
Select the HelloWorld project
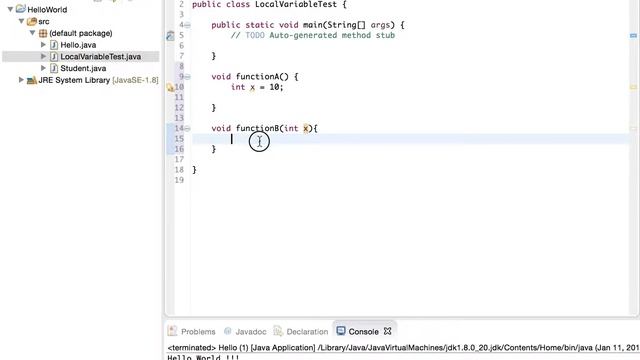click(x=47, y=9)
